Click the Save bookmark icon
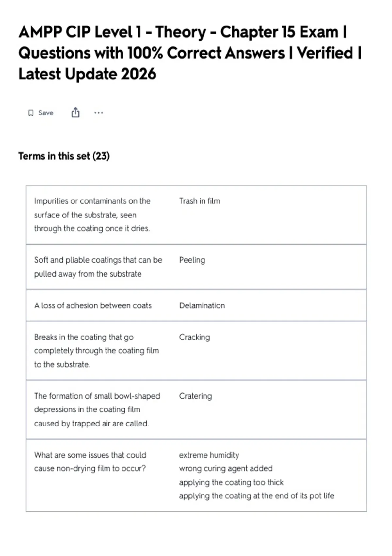392x556 pixels. pos(31,113)
